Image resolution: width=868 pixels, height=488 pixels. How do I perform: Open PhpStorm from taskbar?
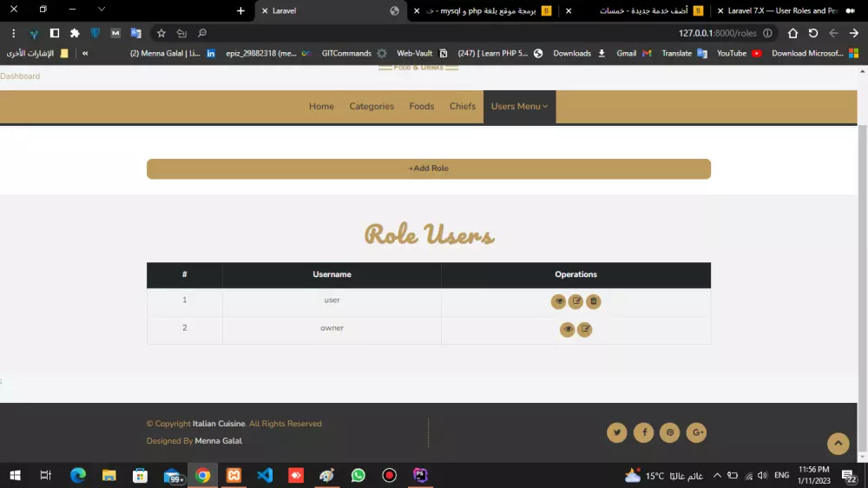[420, 475]
